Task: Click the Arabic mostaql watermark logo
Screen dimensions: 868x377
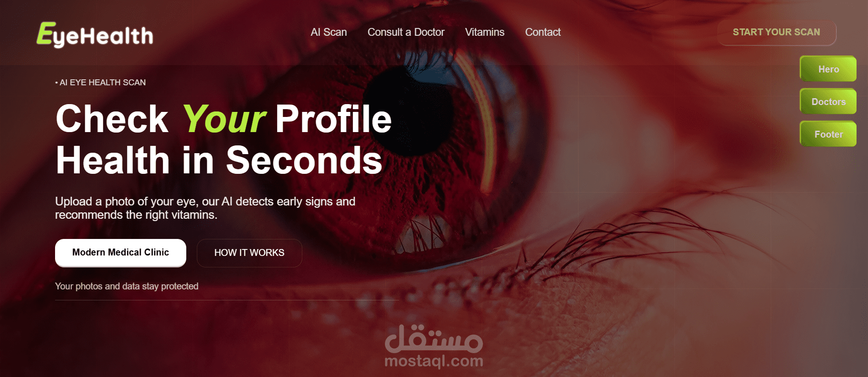Action: (434, 338)
